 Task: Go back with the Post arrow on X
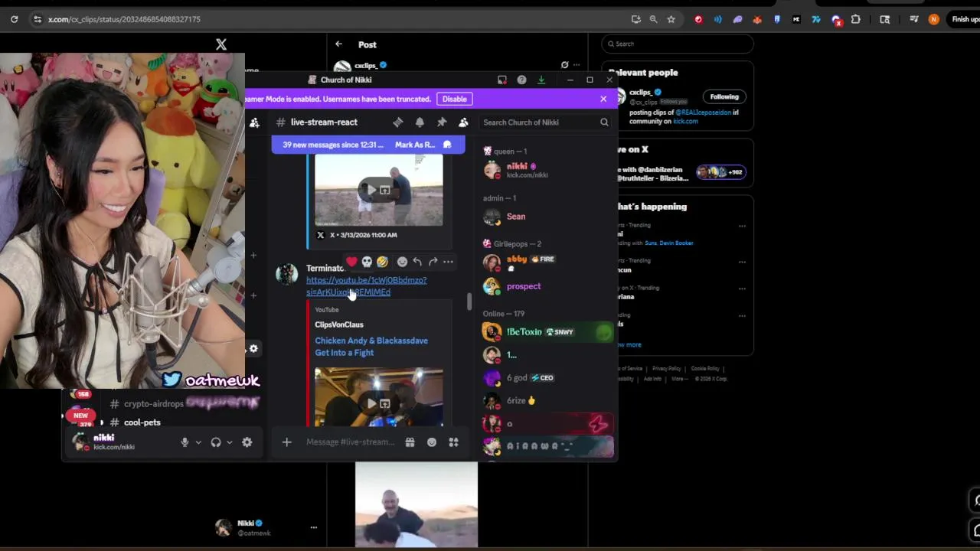tap(338, 44)
